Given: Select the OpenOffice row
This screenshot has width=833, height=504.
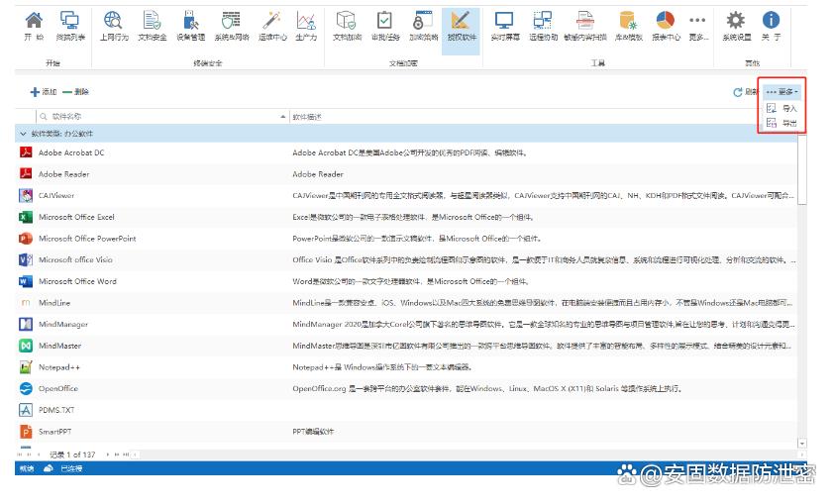Looking at the screenshot, I should (406, 389).
